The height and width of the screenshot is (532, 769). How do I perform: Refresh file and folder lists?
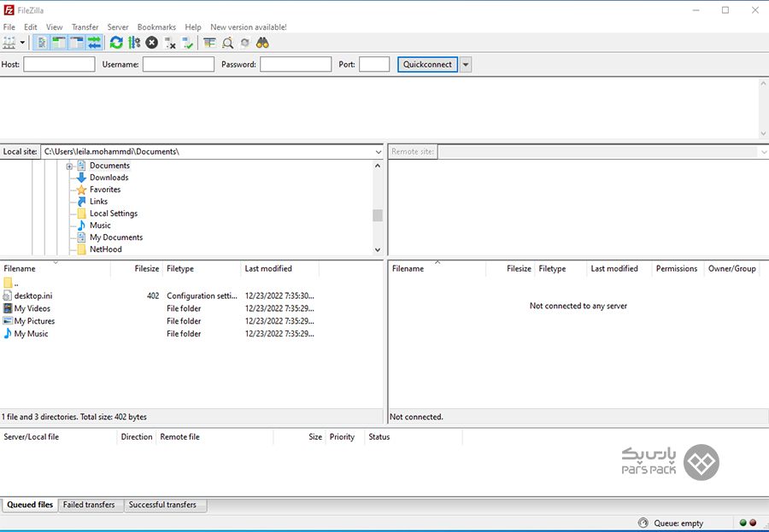[116, 44]
